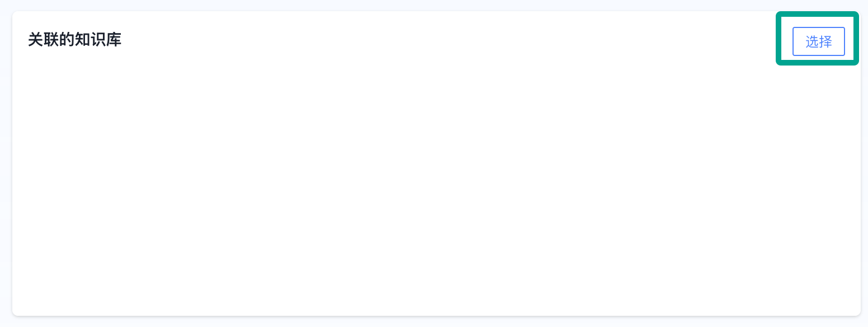868x327 pixels.
Task: Click the 选择 text label
Action: pyautogui.click(x=818, y=41)
